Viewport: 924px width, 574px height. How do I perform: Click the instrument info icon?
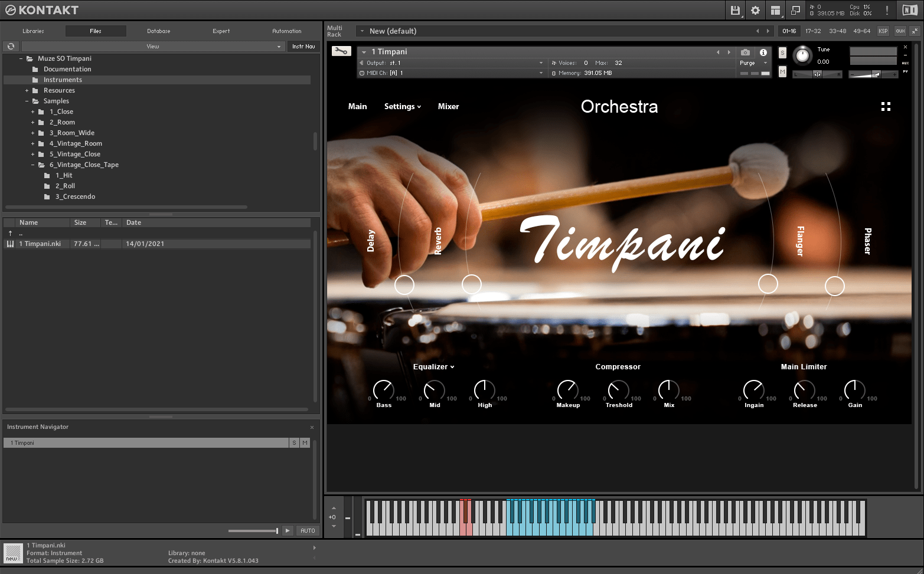pyautogui.click(x=763, y=52)
